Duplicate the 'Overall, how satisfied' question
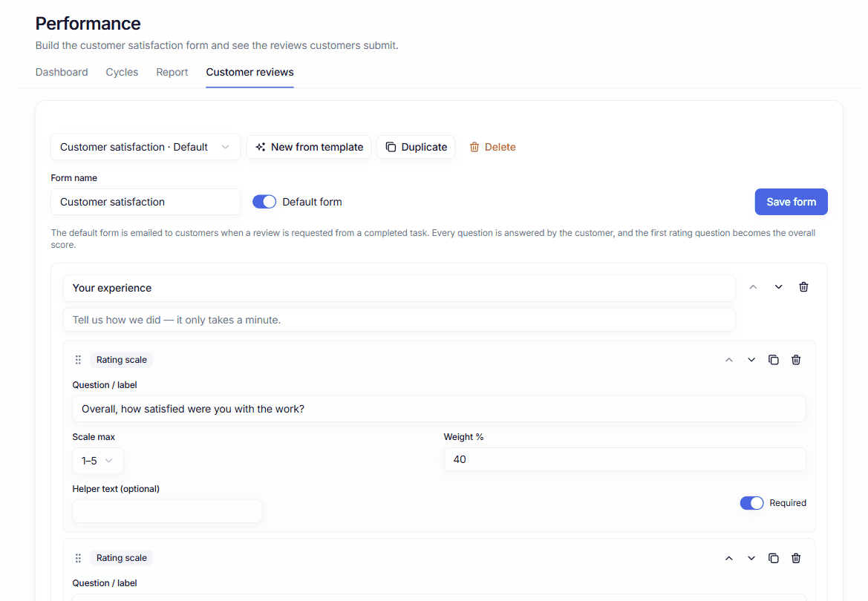 click(x=774, y=360)
